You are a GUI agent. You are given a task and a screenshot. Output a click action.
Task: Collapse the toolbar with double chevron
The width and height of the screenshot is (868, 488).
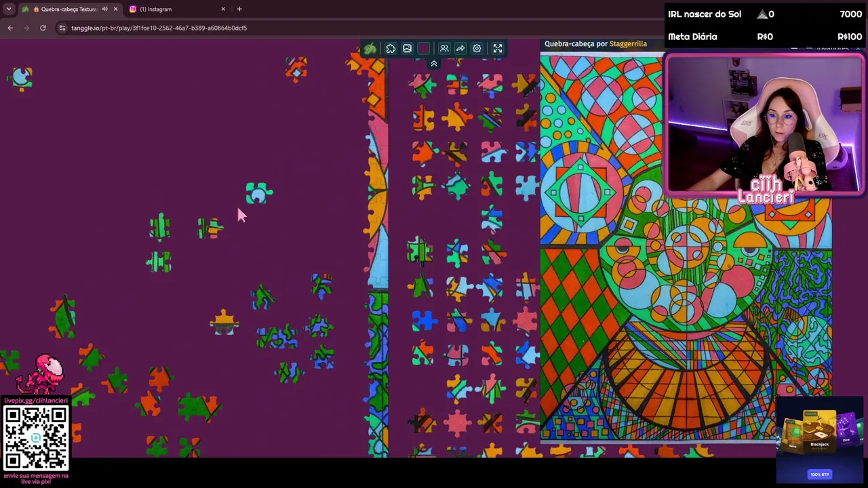[434, 64]
